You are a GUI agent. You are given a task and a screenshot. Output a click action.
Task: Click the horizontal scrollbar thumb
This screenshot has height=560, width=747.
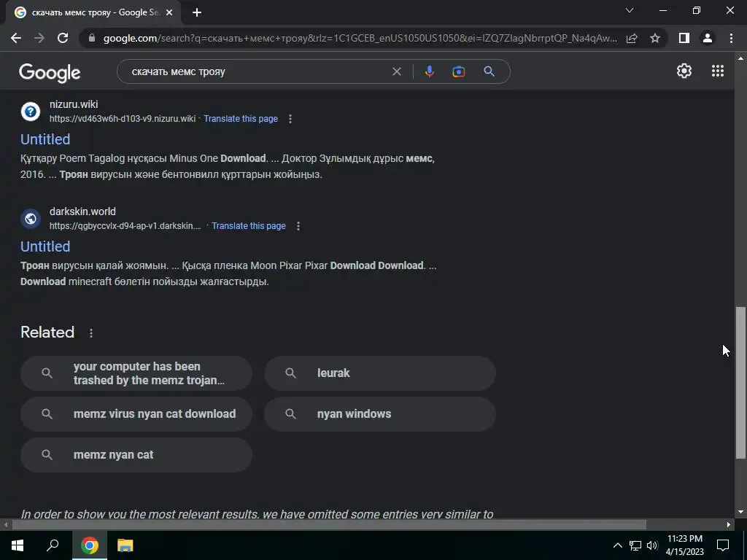(x=329, y=525)
